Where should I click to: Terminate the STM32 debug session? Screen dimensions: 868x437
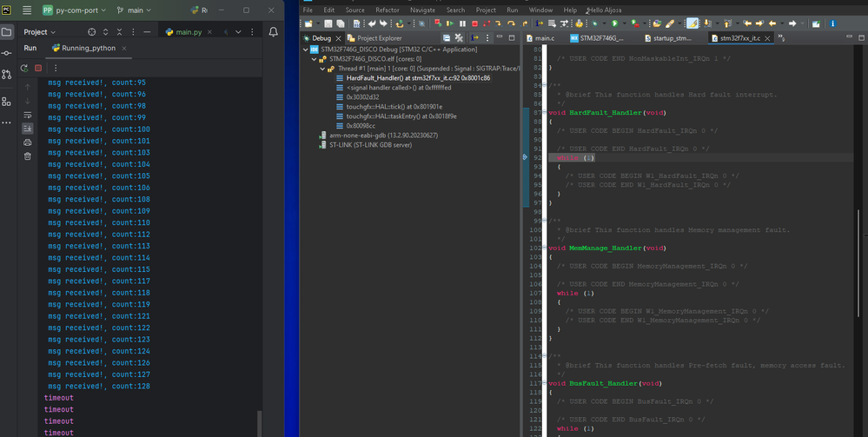tap(475, 23)
